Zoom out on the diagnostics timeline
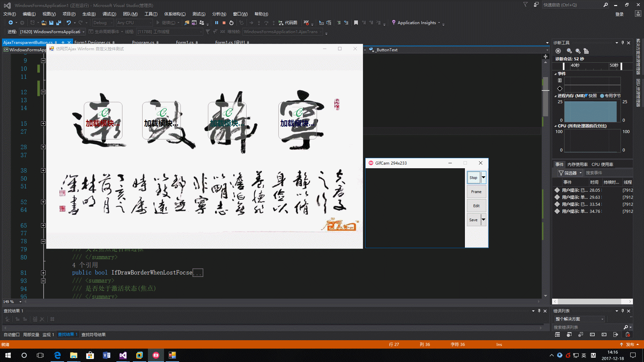Image resolution: width=644 pixels, height=362 pixels. 578,51
